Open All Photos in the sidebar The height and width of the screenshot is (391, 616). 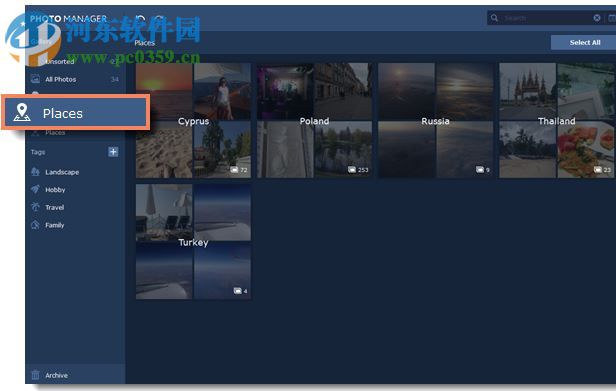[x=75, y=79]
